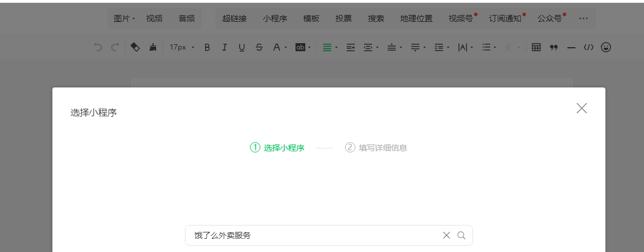Viewport: 644px width, 252px height.
Task: Click the 选择小程序 dialog title
Action: pyautogui.click(x=94, y=113)
